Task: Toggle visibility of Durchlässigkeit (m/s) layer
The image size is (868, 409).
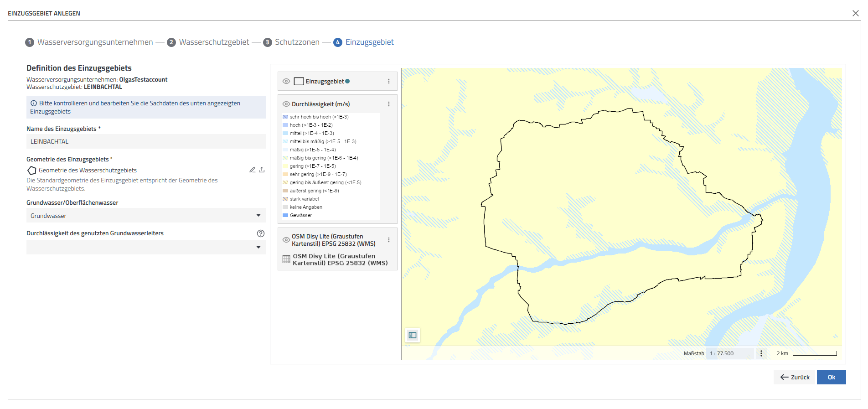Action: point(286,104)
